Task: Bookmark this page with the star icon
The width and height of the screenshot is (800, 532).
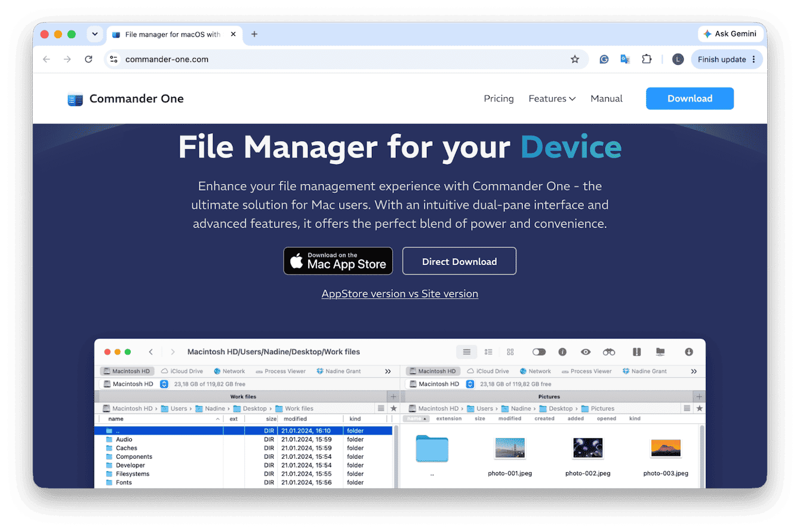Action: click(575, 59)
